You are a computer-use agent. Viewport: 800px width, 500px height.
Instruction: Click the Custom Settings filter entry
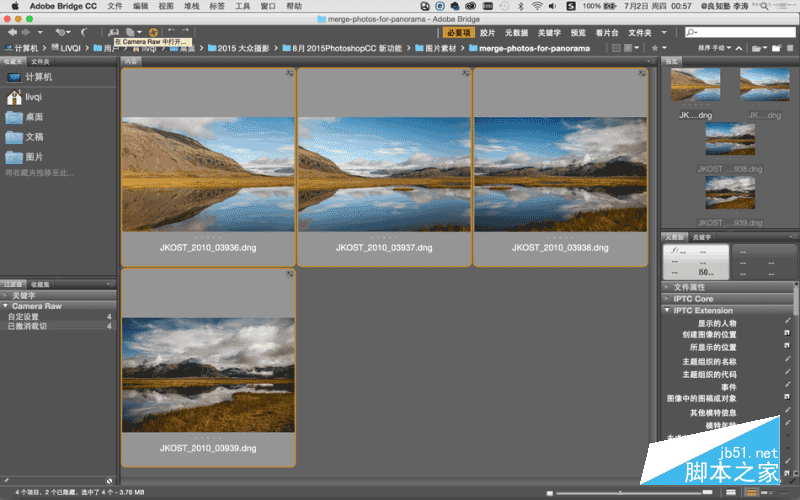tap(24, 316)
